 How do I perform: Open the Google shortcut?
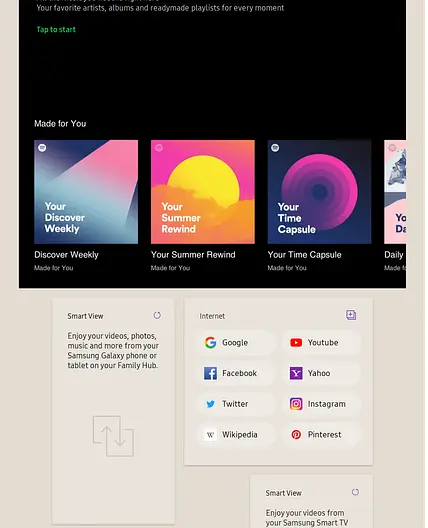236,342
